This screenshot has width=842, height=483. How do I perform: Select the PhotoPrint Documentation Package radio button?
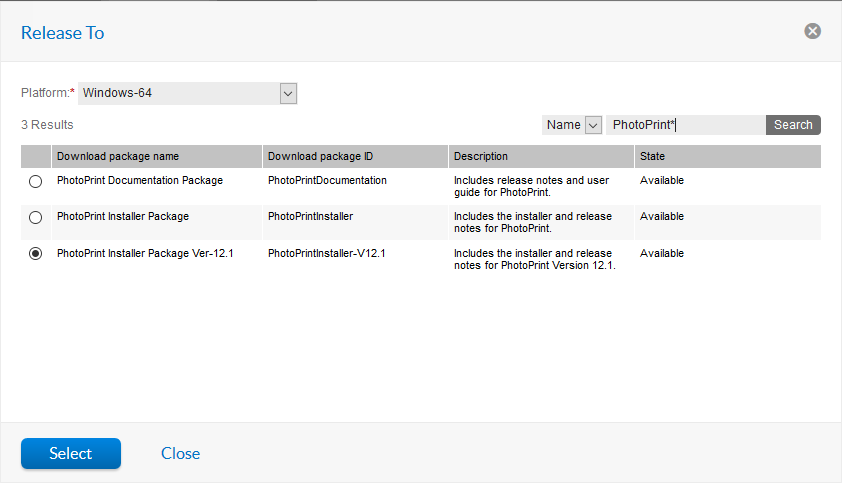pos(36,181)
